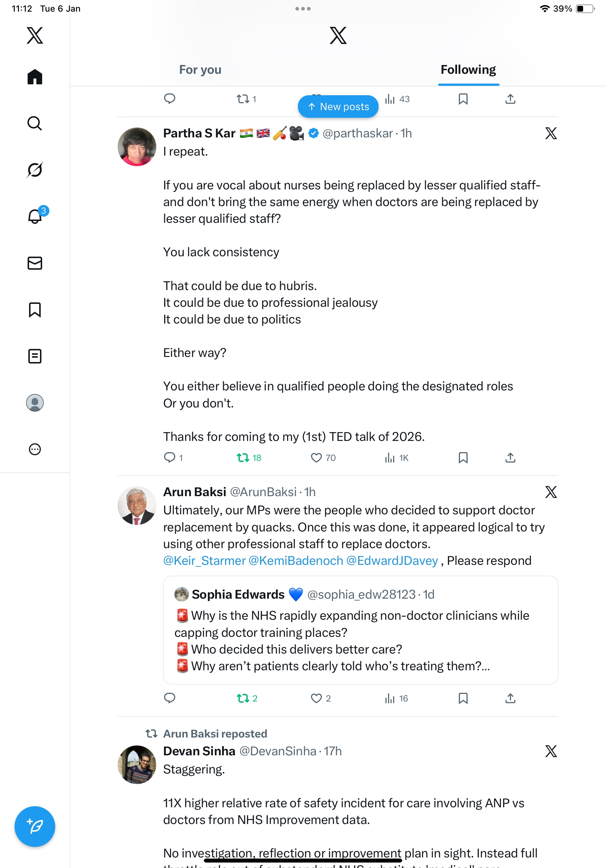Tap the compose new post button
Image resolution: width=606 pixels, height=868 pixels.
35,827
